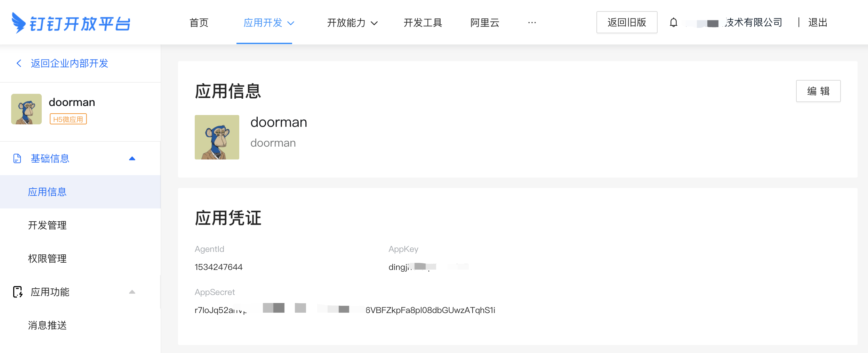Open the 开放能力 dropdown chevron
Screen dimensions: 868x353
pos(374,23)
